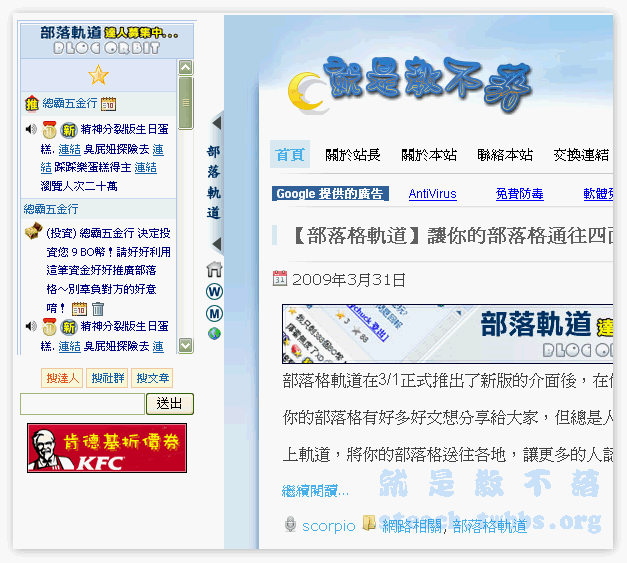Click microphone icon next to scorpio
Screen dimensions: 627x563
tap(290, 524)
